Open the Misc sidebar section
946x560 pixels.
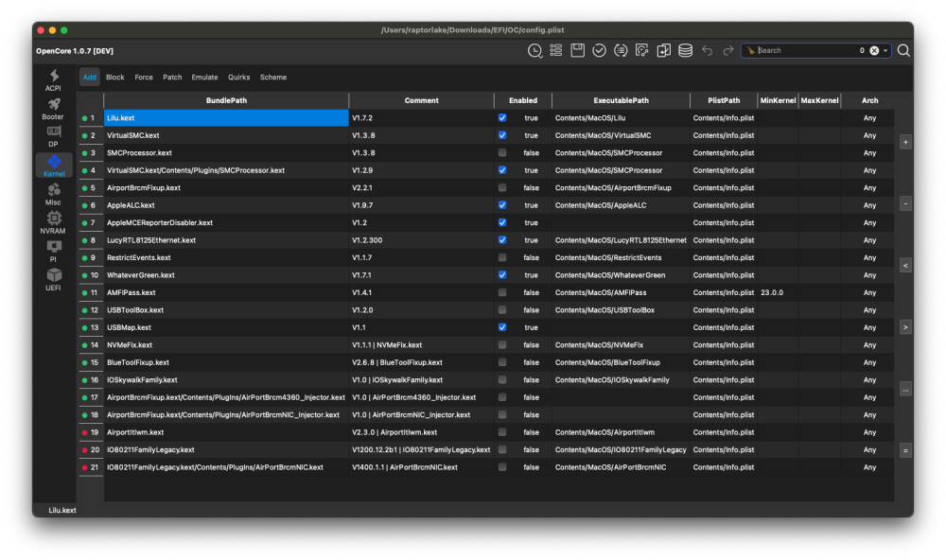[x=53, y=194]
